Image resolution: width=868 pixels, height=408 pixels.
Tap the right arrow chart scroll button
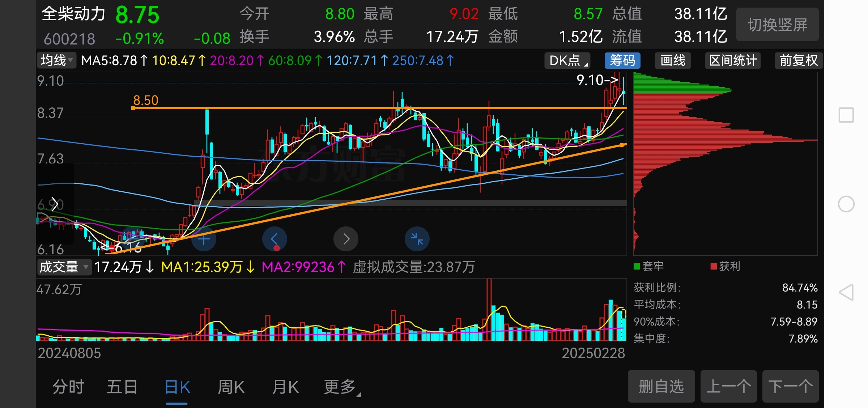tap(346, 239)
